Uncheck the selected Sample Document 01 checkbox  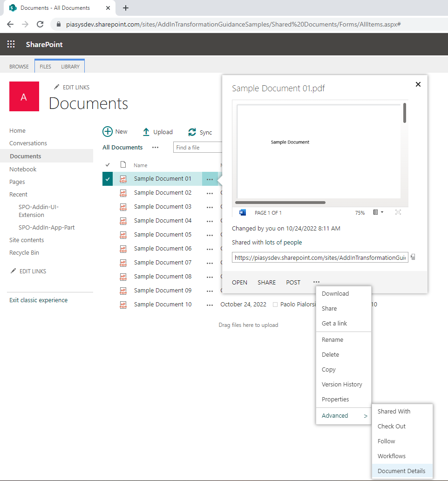coord(107,178)
